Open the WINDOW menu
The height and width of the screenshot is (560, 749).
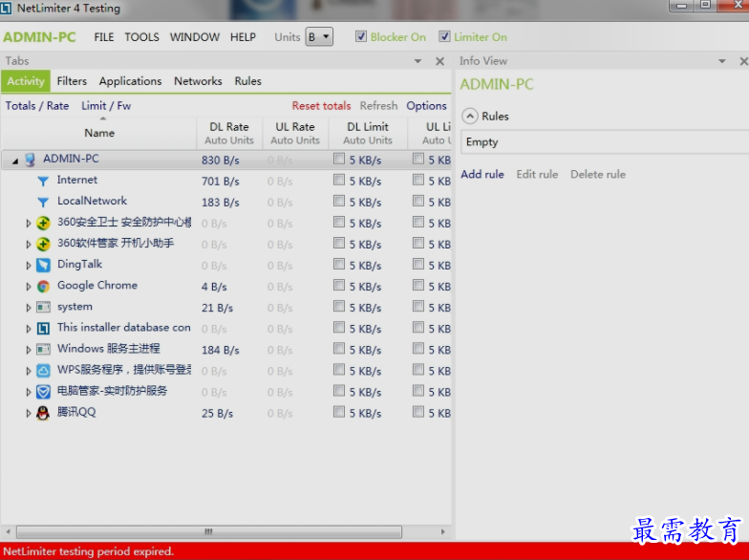(195, 36)
